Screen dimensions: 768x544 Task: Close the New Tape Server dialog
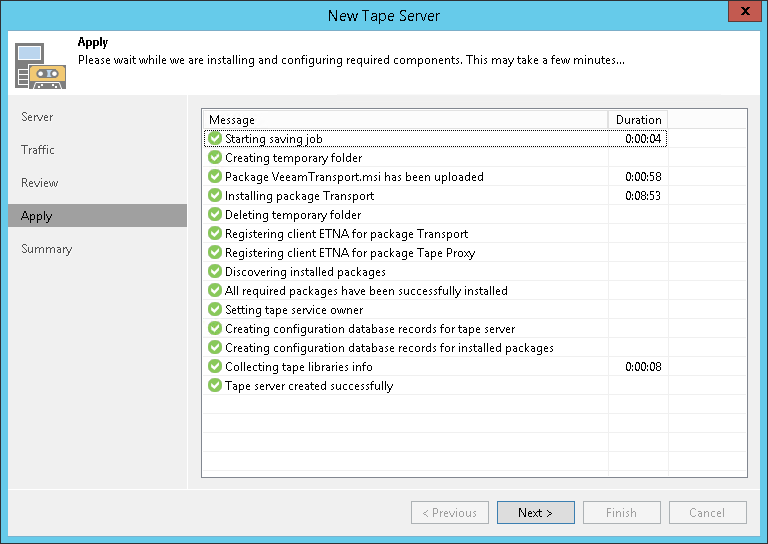click(741, 14)
